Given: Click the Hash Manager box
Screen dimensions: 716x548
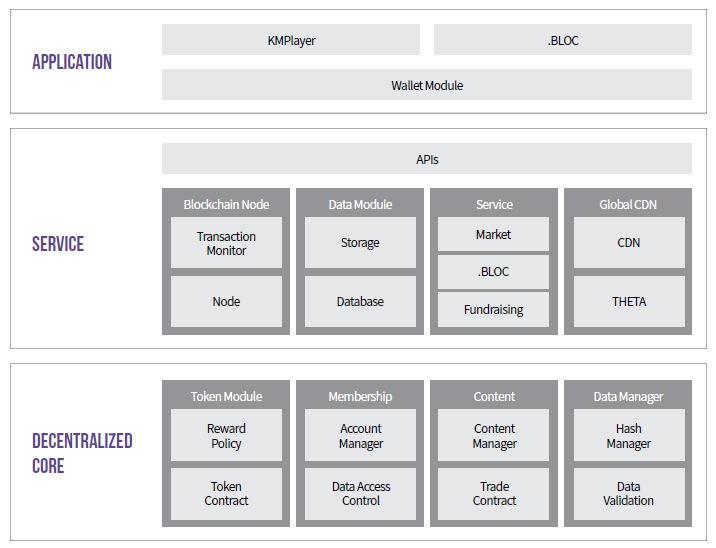Looking at the screenshot, I should click(x=629, y=435).
